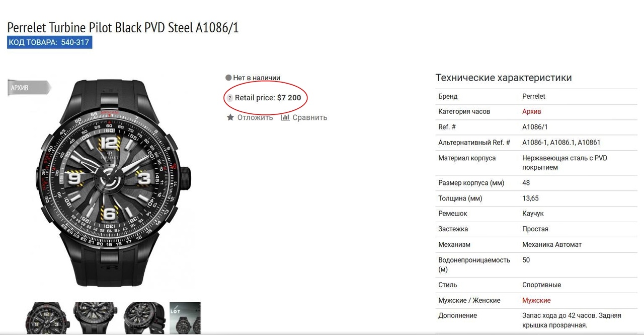Image resolution: width=644 pixels, height=335 pixels.
Task: Click the bar chart icon beside Сравнить
Action: point(285,117)
